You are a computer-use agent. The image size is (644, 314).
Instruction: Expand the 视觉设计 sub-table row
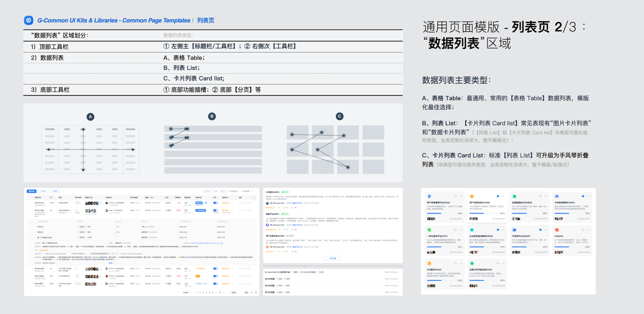(35, 232)
